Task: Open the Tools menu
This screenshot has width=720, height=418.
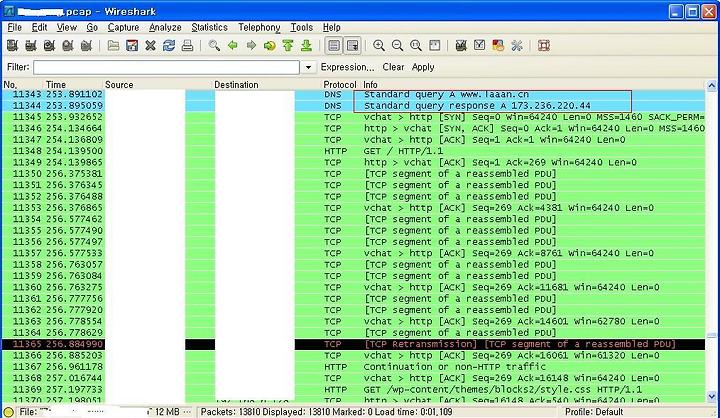Action: click(301, 28)
